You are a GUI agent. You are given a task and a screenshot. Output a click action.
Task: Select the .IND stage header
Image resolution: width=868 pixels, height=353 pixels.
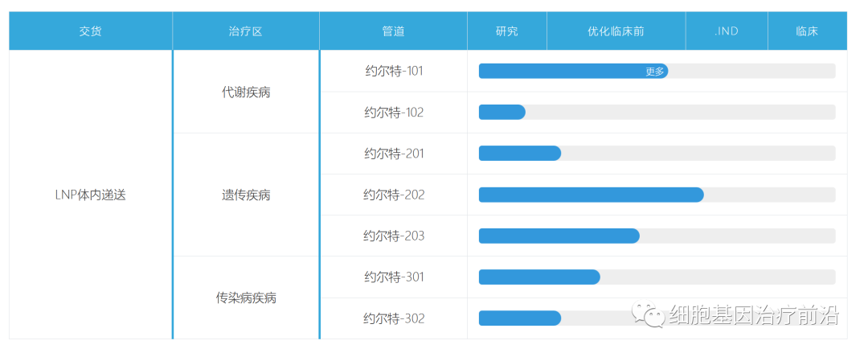click(727, 31)
